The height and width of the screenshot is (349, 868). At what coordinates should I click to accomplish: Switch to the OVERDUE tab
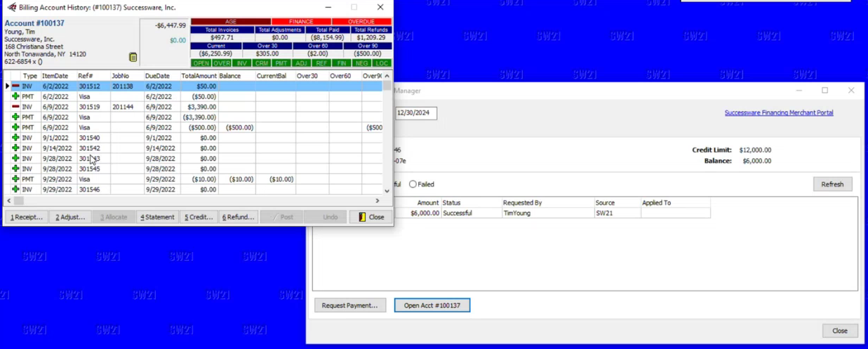tap(361, 22)
